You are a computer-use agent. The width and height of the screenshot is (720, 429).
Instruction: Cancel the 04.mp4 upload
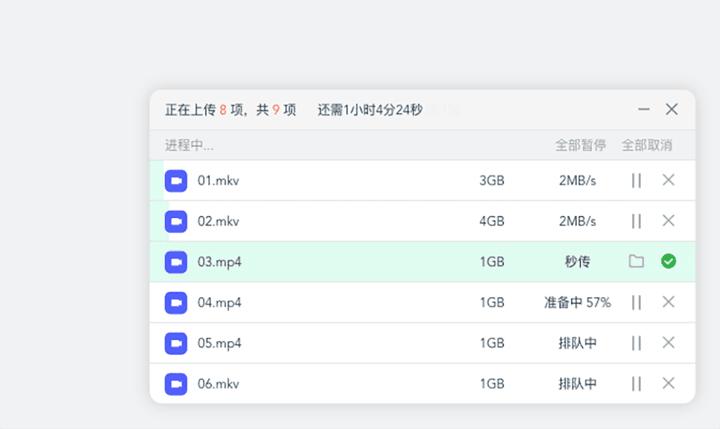pyautogui.click(x=669, y=302)
